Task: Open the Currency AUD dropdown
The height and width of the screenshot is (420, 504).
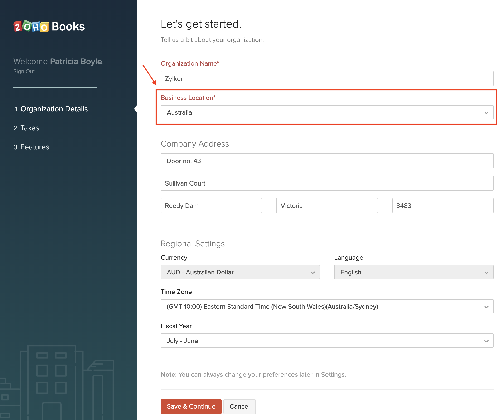Action: 240,272
